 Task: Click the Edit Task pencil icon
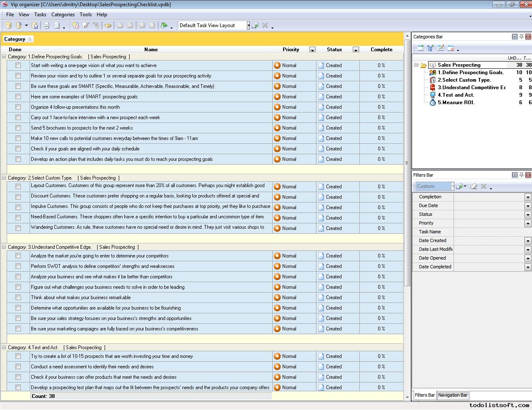[x=86, y=25]
